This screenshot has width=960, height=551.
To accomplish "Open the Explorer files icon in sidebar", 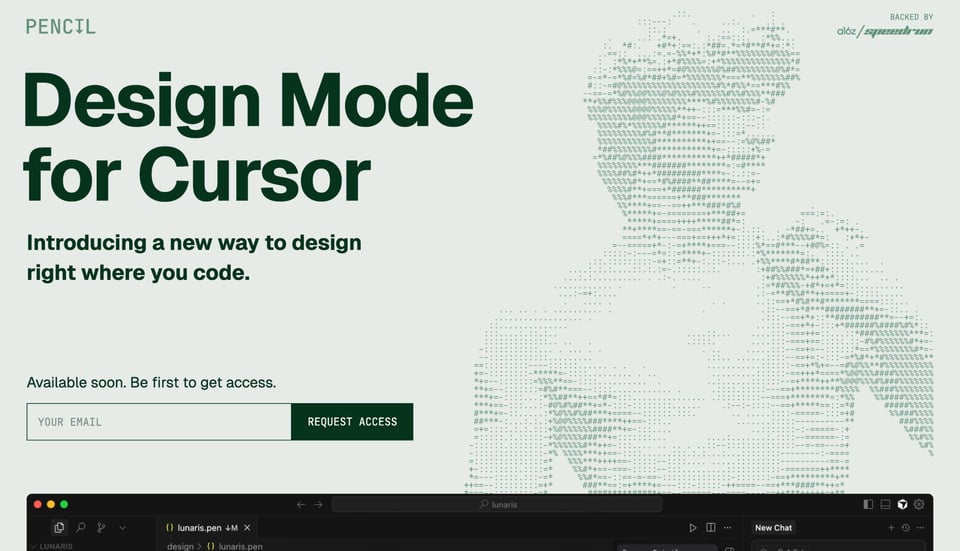I will (x=59, y=527).
